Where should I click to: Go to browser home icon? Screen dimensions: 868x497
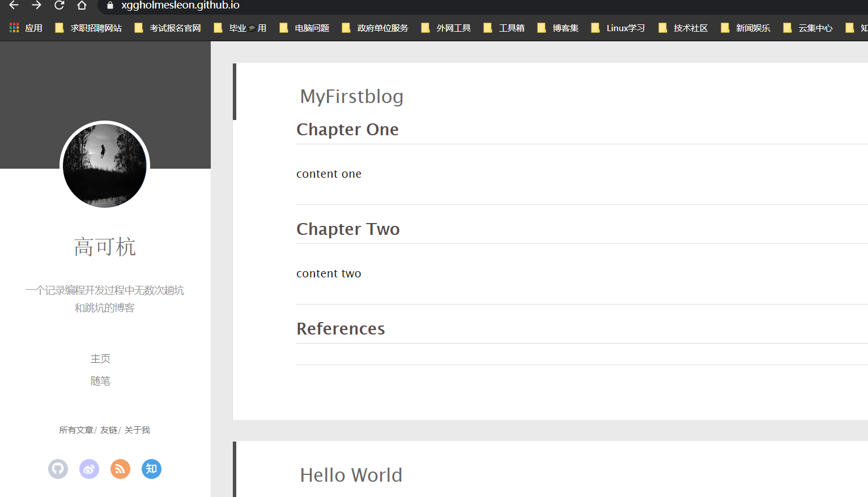(x=82, y=5)
